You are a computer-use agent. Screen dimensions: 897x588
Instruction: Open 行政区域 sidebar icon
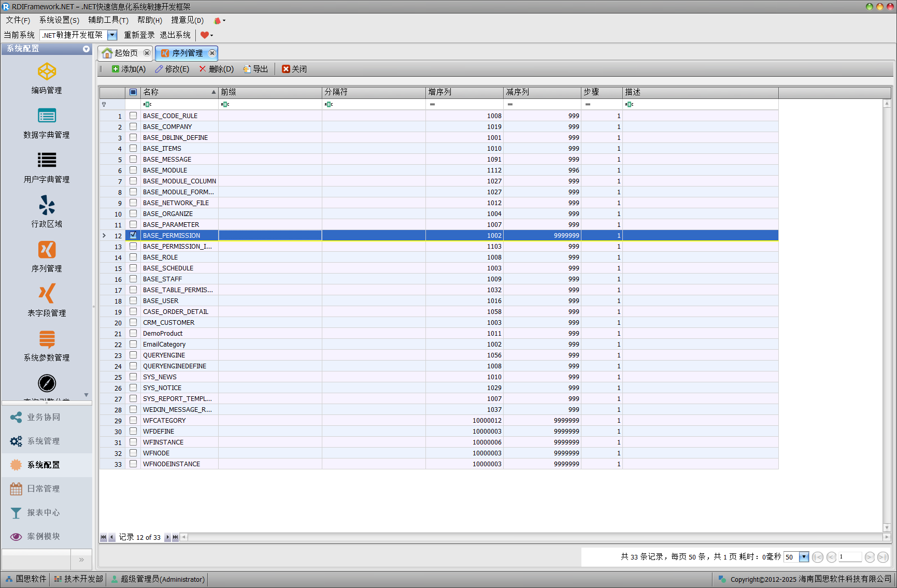tap(47, 205)
